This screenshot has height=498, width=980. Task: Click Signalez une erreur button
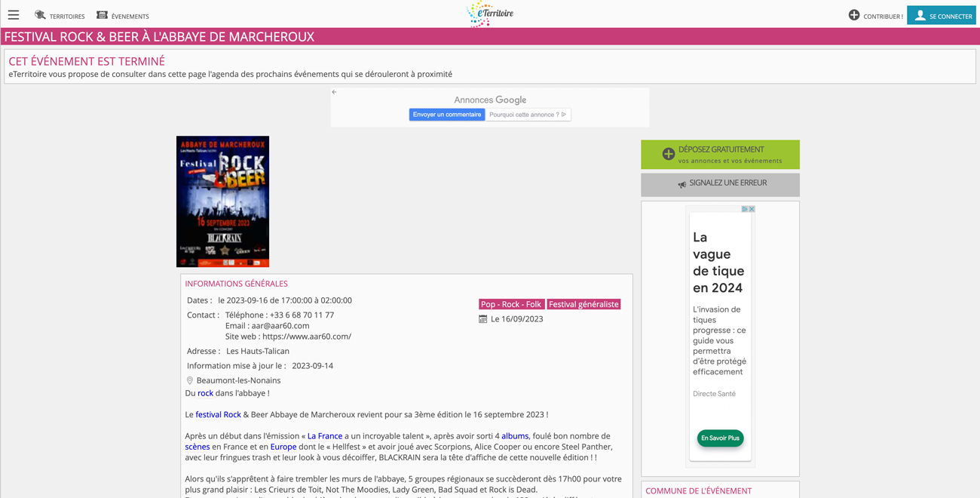(x=720, y=184)
